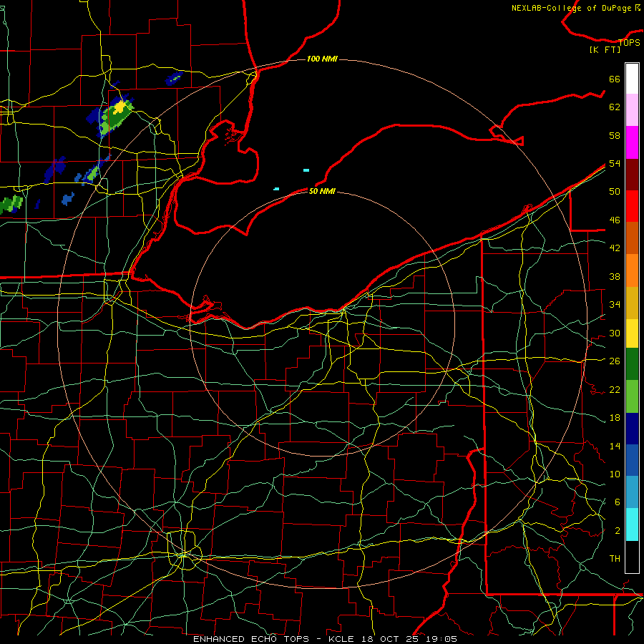Click the '34' legend value
Screen dimensions: 644x644
(x=615, y=304)
